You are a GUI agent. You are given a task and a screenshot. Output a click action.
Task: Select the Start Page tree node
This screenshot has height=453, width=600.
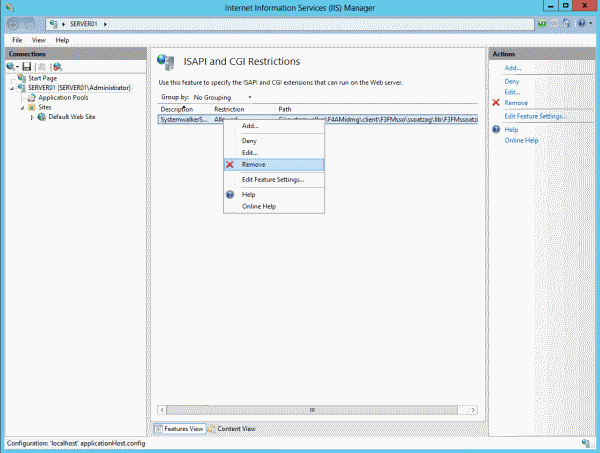42,78
